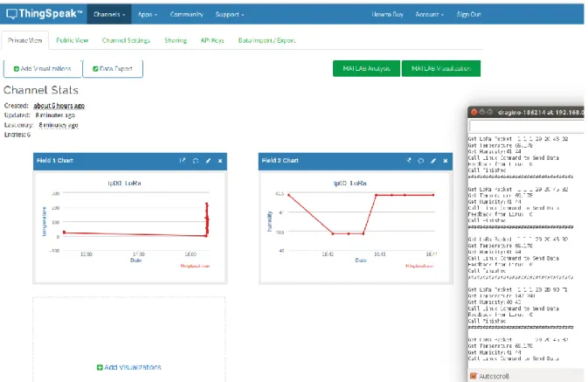Expand the Account dropdown
Image resolution: width=588 pixels, height=382 pixels.
click(429, 14)
